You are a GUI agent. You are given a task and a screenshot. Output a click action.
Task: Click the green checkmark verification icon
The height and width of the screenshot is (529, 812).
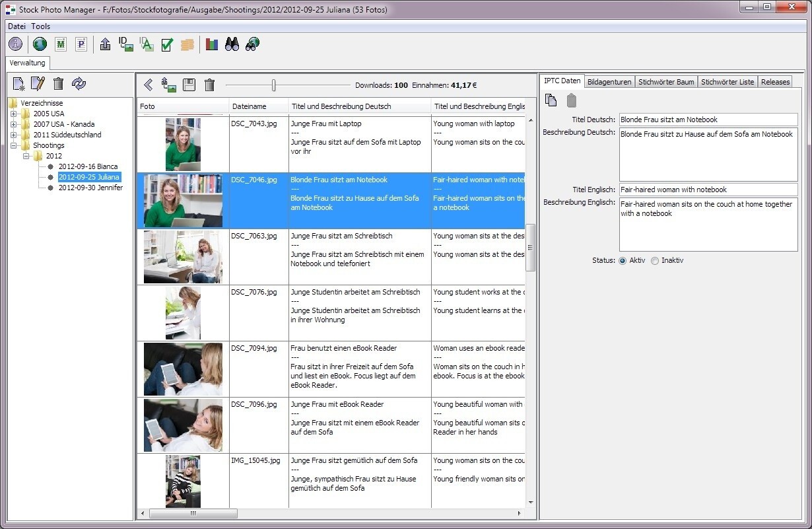166,44
